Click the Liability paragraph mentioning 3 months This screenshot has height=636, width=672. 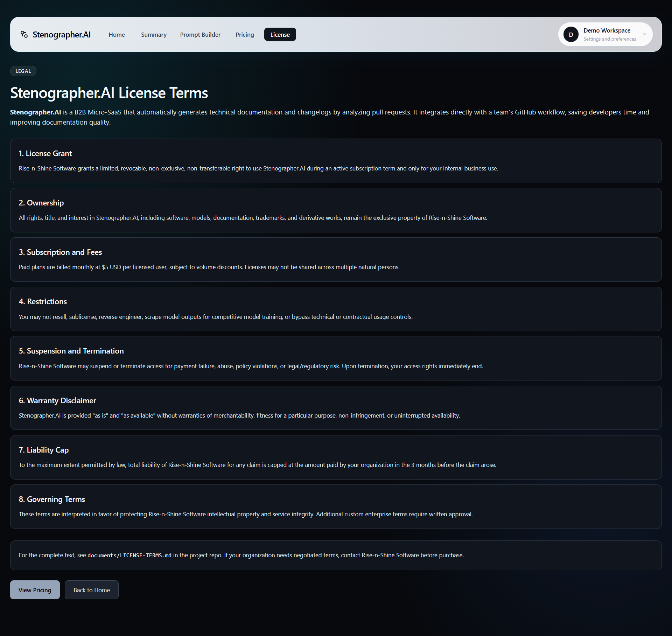pos(258,465)
